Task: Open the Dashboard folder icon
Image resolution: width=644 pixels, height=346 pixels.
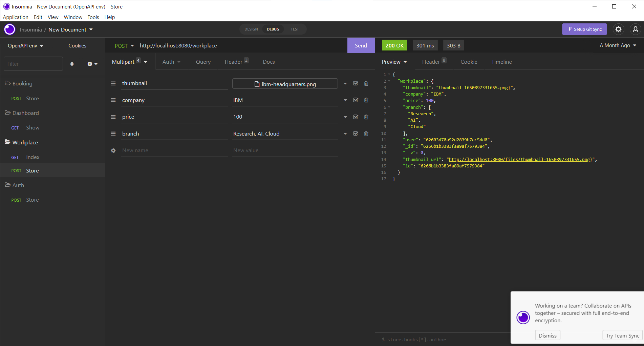Action: click(x=7, y=113)
